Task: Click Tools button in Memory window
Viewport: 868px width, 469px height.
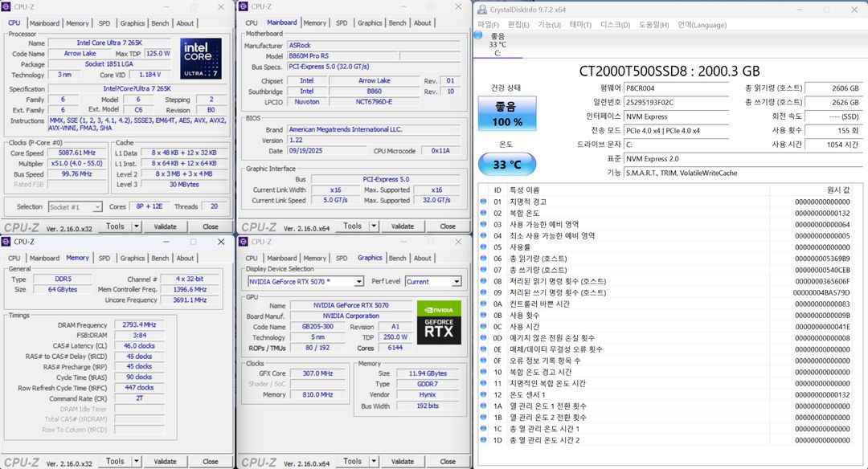Action: pos(115,461)
